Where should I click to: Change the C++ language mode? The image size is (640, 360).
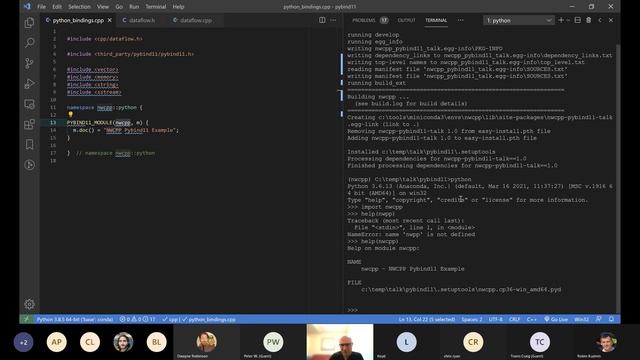(531, 319)
